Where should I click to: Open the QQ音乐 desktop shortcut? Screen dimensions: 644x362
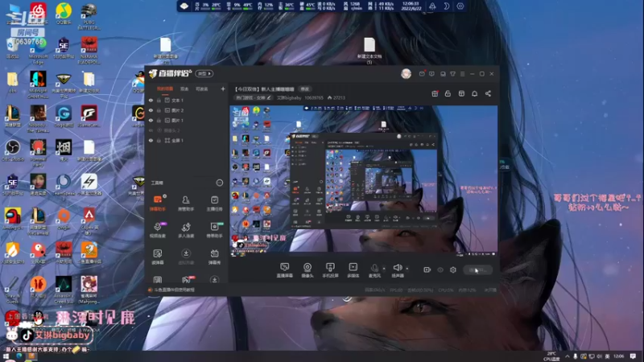point(64,14)
